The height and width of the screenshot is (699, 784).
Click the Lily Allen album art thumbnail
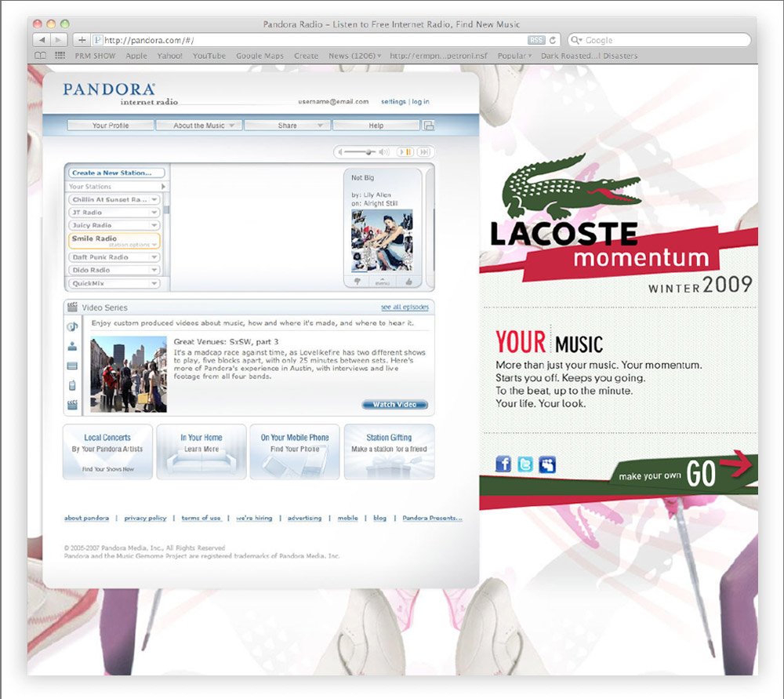383,241
